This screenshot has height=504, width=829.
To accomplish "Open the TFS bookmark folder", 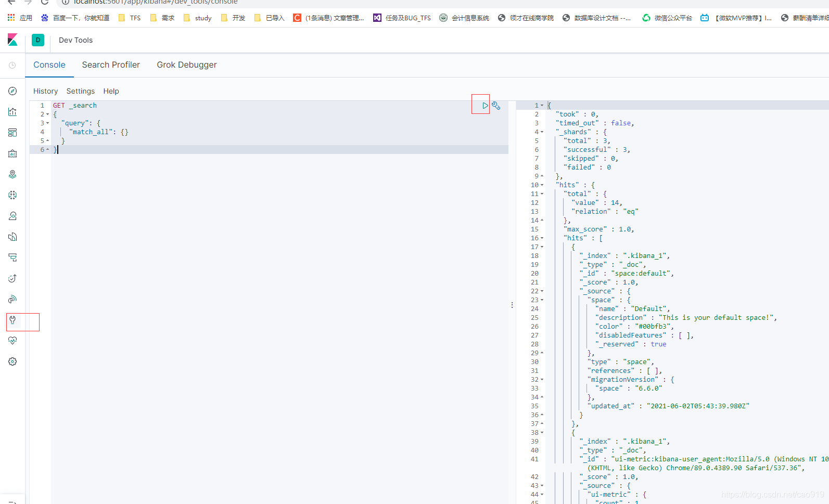I will [130, 18].
